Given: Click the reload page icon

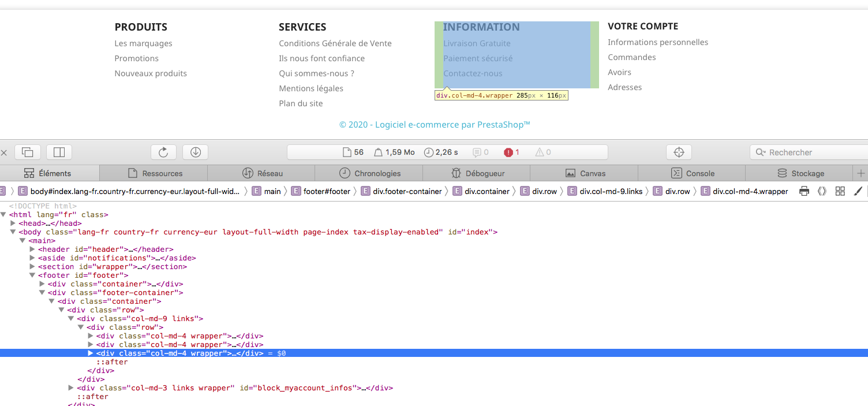Looking at the screenshot, I should (x=163, y=152).
